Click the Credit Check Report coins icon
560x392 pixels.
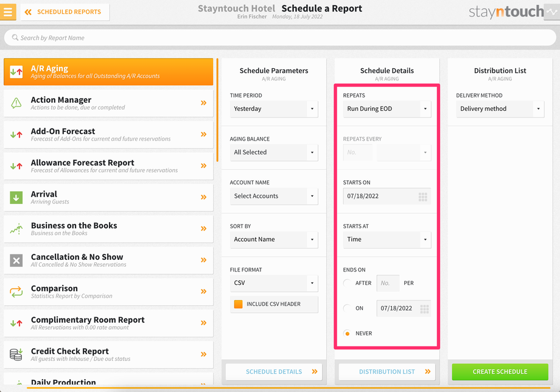(16, 354)
